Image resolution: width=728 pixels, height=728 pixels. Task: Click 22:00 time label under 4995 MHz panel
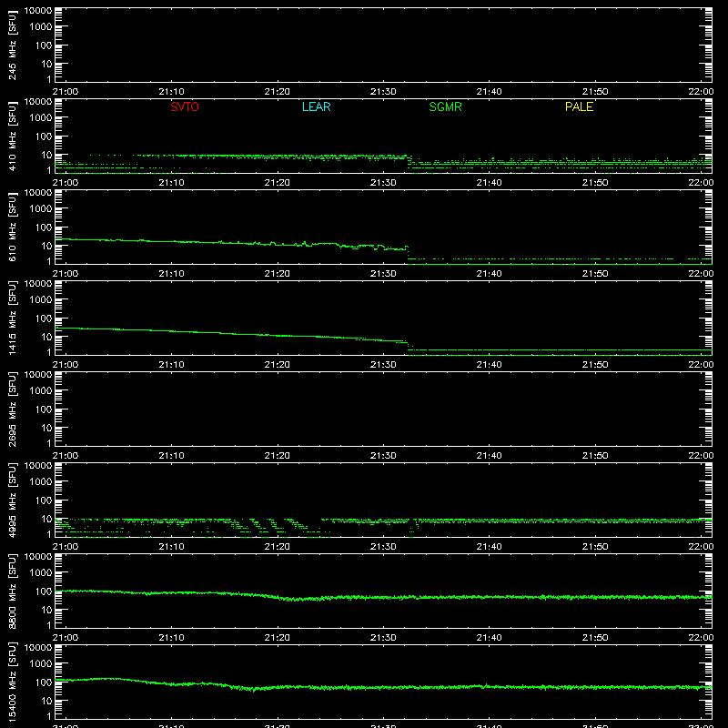(x=701, y=547)
